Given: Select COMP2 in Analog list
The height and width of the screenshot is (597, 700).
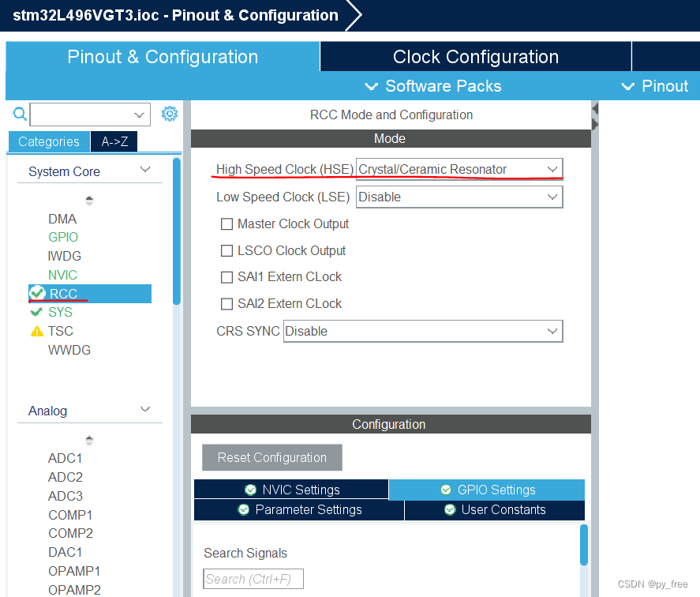Looking at the screenshot, I should point(70,534).
